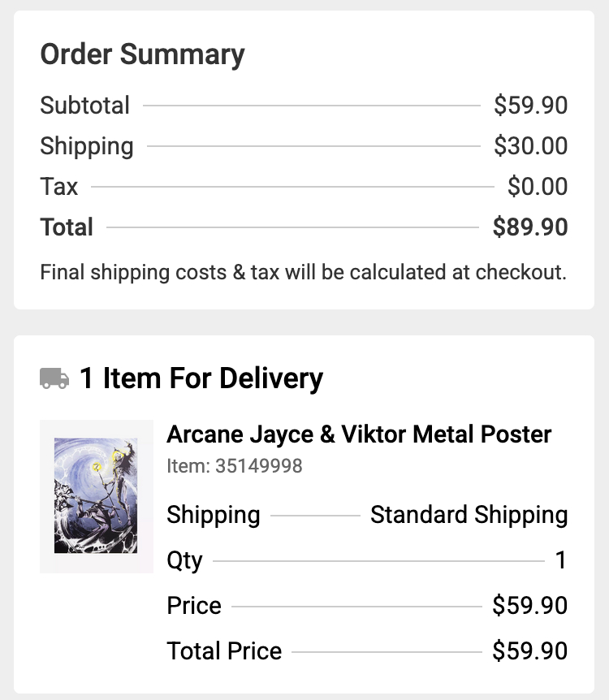
Task: Click the $89.90 order total amount
Action: pyautogui.click(x=529, y=227)
